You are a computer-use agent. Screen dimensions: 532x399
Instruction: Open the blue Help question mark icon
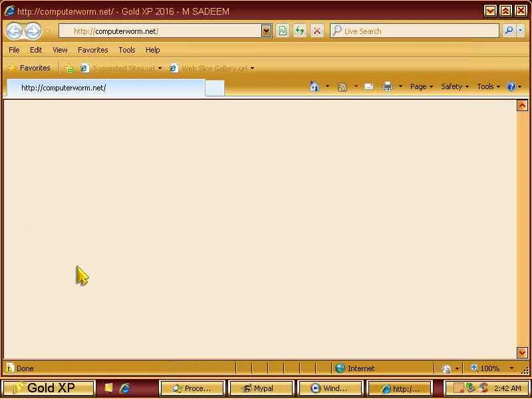511,87
